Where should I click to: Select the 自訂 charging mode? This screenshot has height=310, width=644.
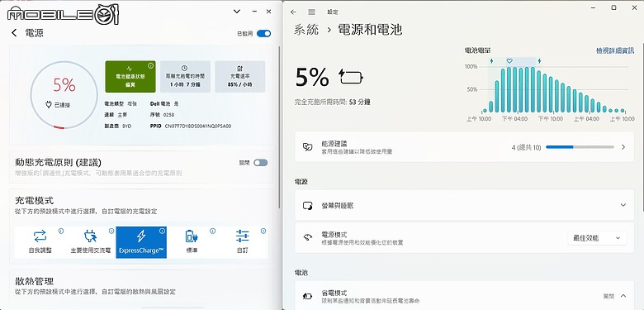[x=243, y=242]
